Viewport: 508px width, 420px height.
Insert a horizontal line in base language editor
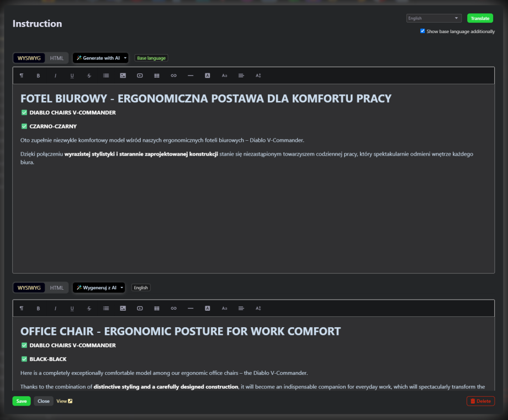[x=190, y=76]
